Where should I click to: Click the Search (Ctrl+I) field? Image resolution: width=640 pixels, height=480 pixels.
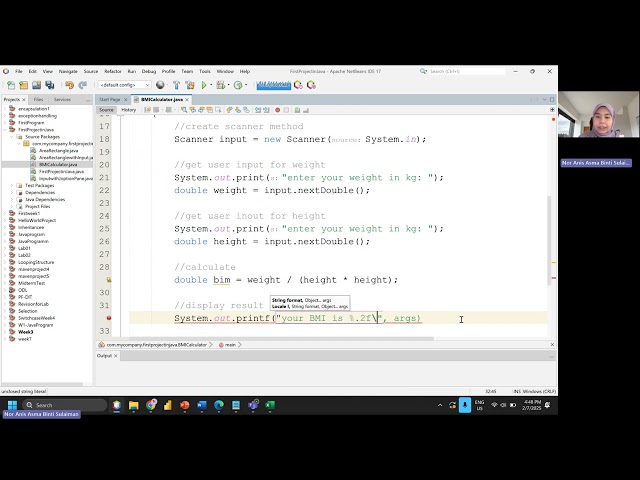[x=467, y=71]
